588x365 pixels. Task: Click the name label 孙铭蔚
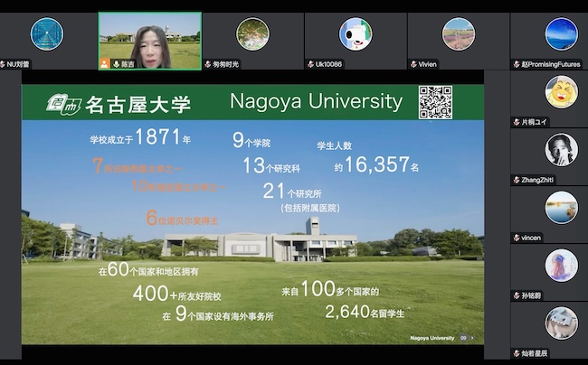point(531,295)
